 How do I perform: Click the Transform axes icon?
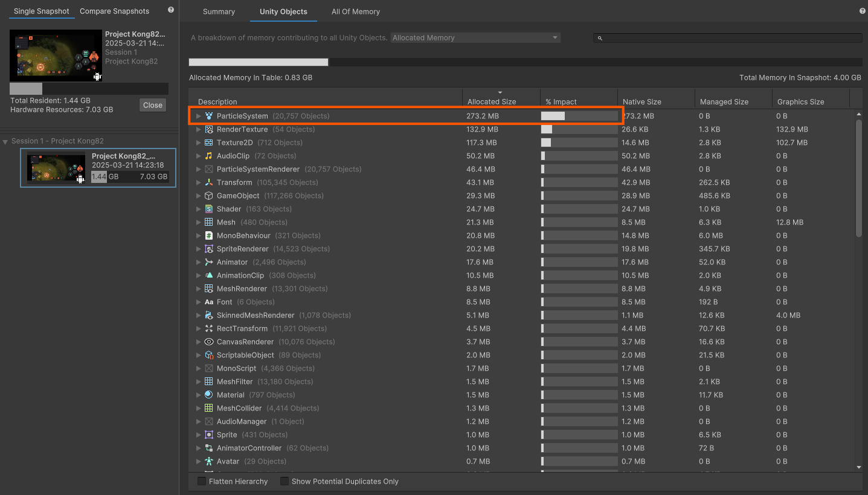pos(209,182)
